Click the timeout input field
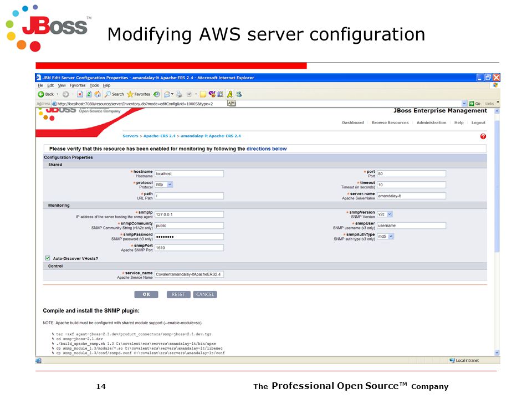This screenshot has width=532, height=399. click(x=411, y=185)
